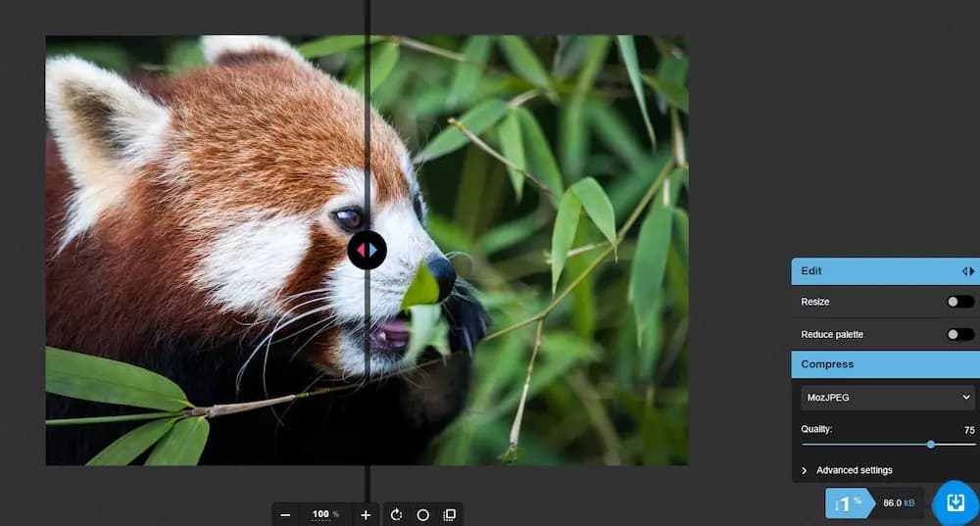
Task: Click the Edit section header
Action: (x=862, y=271)
